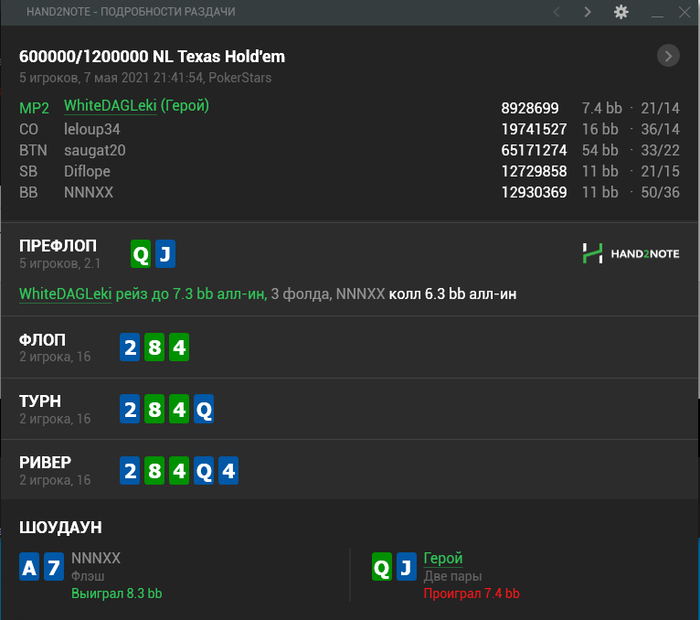Click the flop row 8 card
This screenshot has width=700, height=620.
[x=154, y=347]
